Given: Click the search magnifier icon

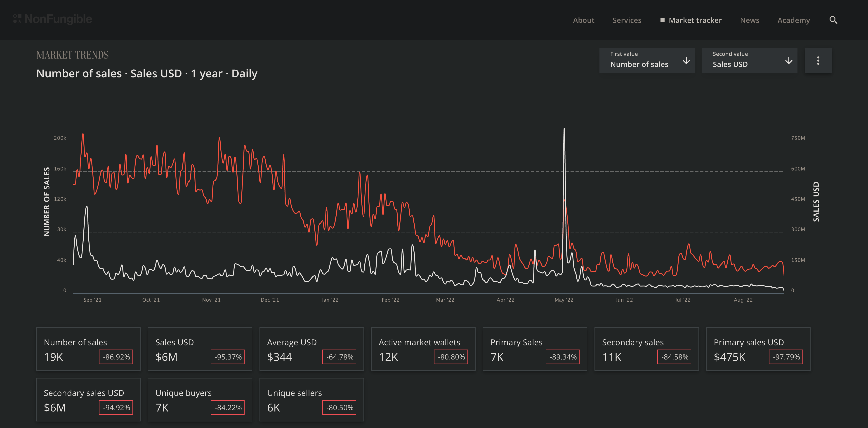Looking at the screenshot, I should click(x=833, y=20).
